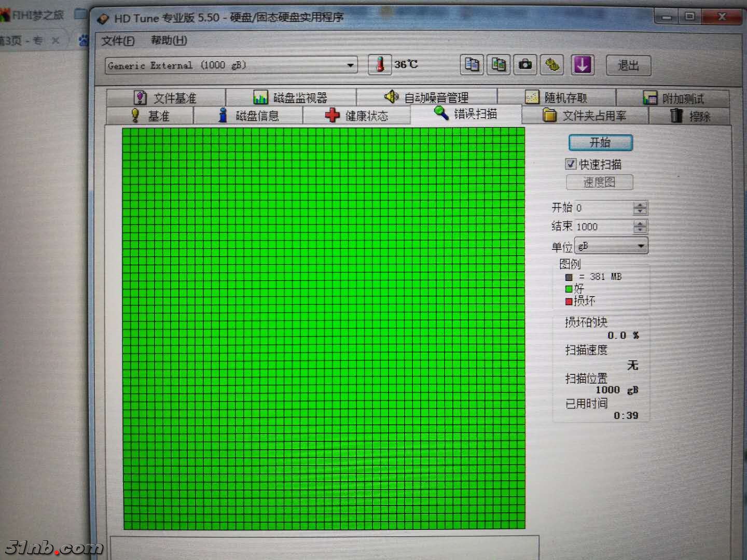Expand the Generic External drive dropdown
The height and width of the screenshot is (560, 747).
coord(351,65)
